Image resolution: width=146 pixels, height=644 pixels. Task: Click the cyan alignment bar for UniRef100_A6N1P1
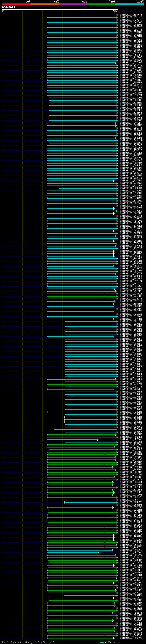pos(90,595)
